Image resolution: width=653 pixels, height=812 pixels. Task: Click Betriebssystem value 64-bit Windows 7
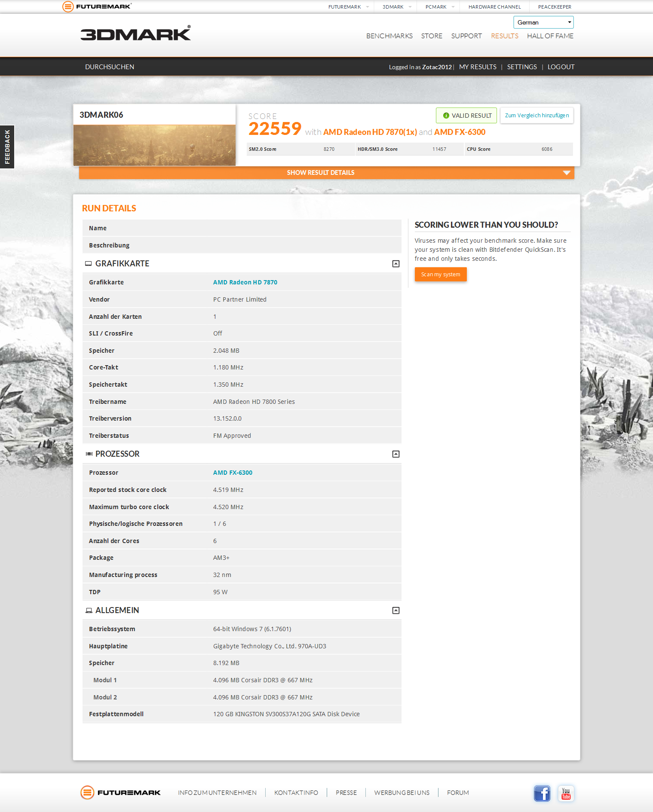pyautogui.click(x=252, y=629)
